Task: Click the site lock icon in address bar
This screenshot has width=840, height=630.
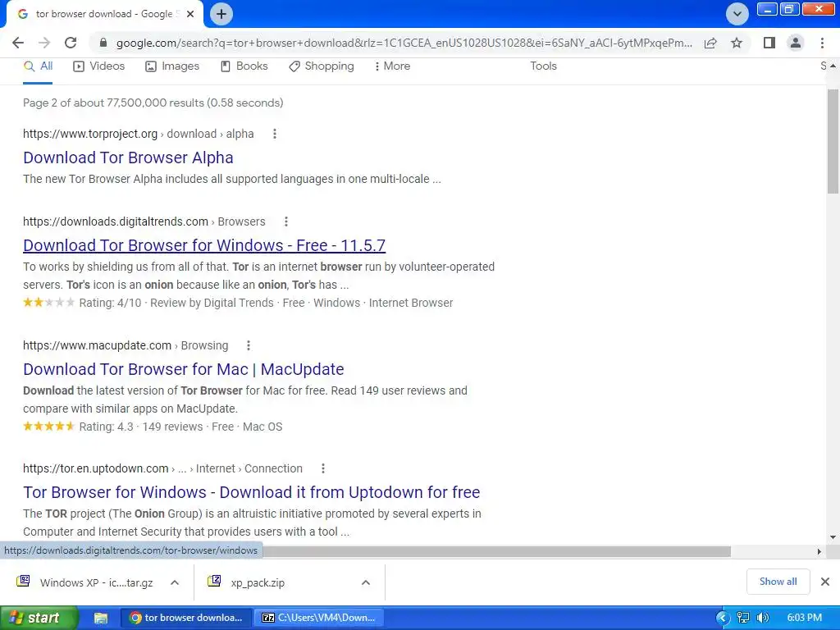Action: 103,43
